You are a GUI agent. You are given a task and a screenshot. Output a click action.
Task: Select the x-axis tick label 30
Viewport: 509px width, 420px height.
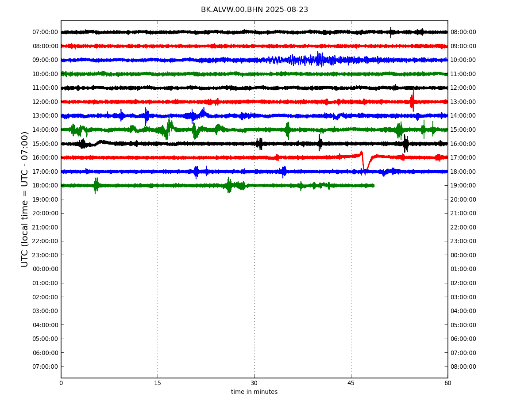pos(254,383)
